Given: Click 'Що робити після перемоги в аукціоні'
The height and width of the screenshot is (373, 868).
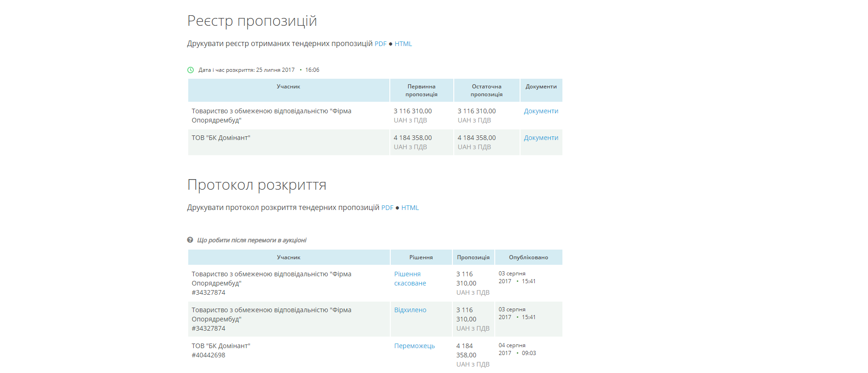Looking at the screenshot, I should pos(252,240).
